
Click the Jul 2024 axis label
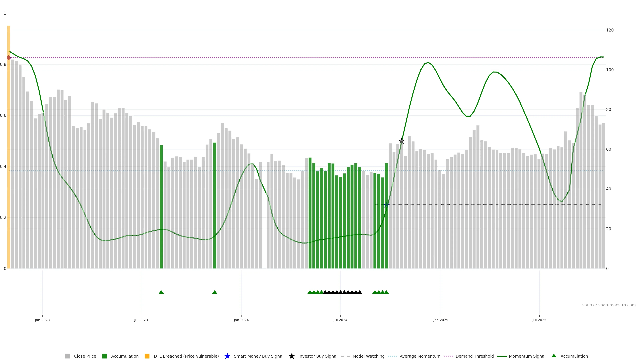click(340, 320)
